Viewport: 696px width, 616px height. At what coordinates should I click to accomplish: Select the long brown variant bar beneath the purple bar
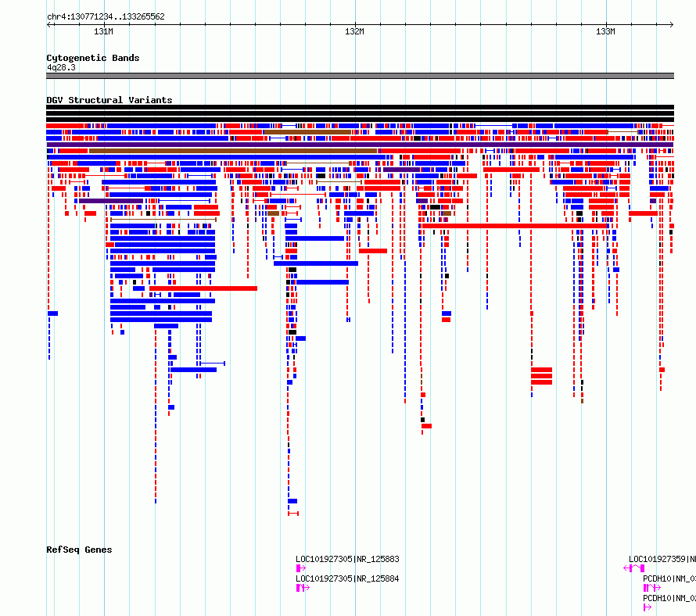233,151
